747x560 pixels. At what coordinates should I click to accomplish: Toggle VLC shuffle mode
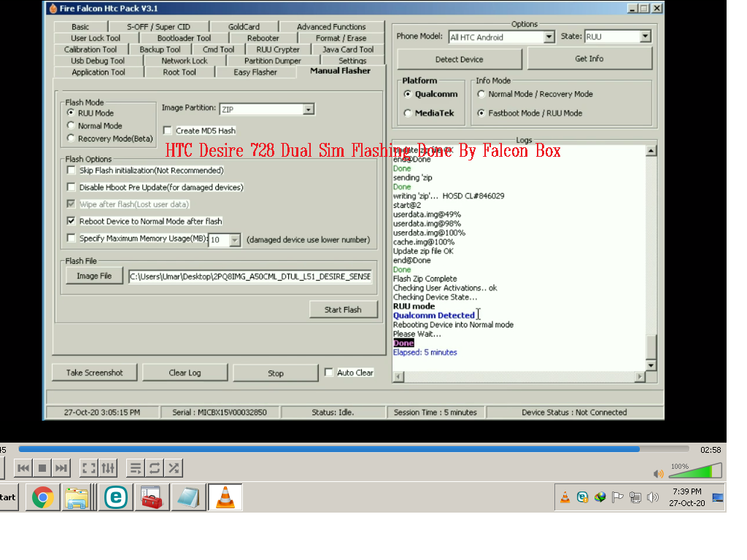(x=174, y=468)
